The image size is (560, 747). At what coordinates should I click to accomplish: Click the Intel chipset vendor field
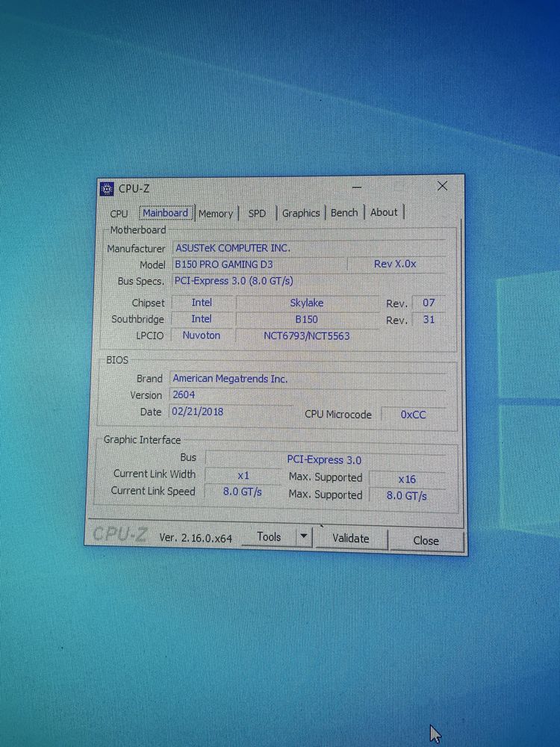click(x=202, y=303)
